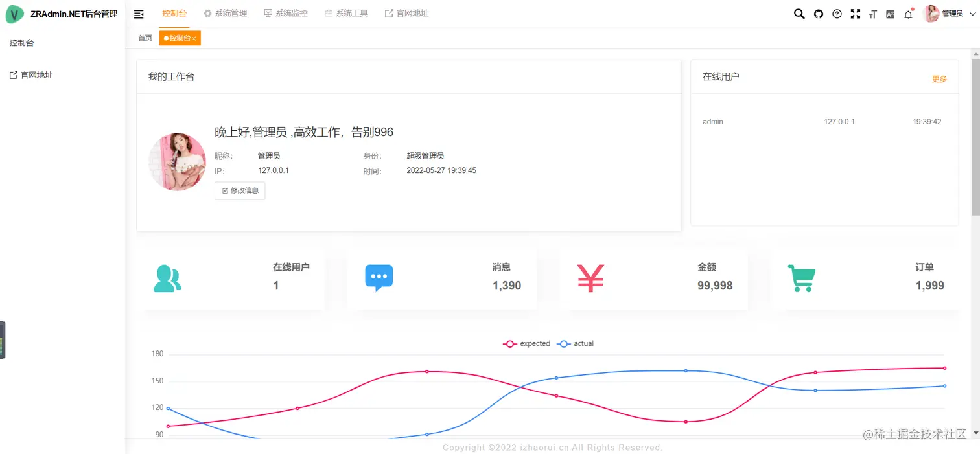Open the 官网地址 top menu link

click(406, 13)
